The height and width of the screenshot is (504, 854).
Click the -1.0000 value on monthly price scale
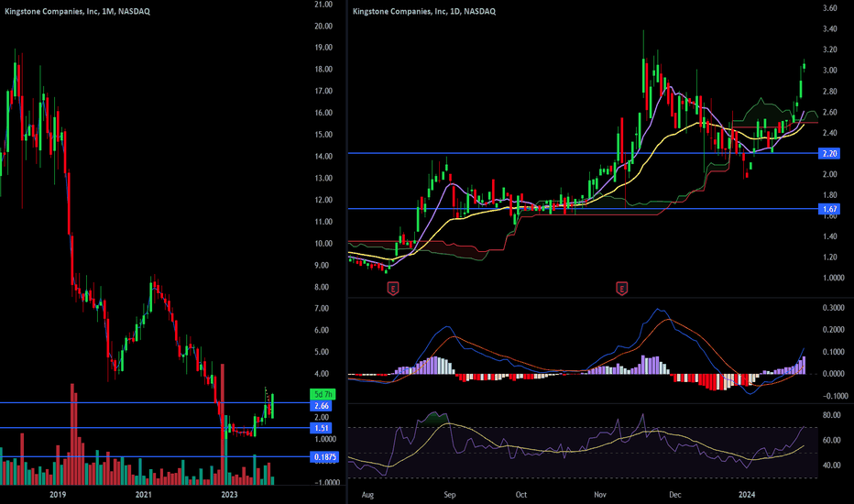tap(327, 482)
